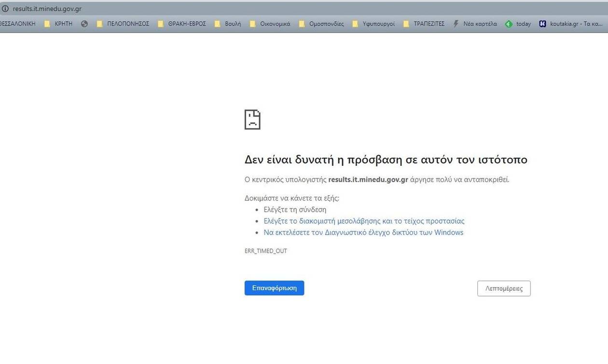608x364 pixels.
Task: Click the lightning bolt Νέα καρτέλα bookmark
Action: tap(475, 24)
